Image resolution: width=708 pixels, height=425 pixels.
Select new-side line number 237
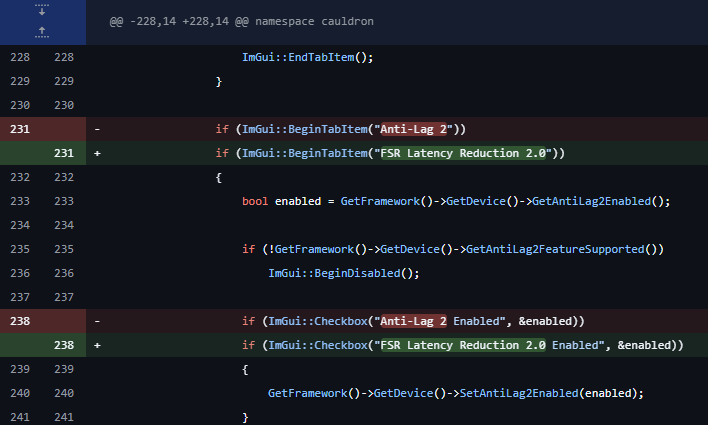tap(64, 297)
